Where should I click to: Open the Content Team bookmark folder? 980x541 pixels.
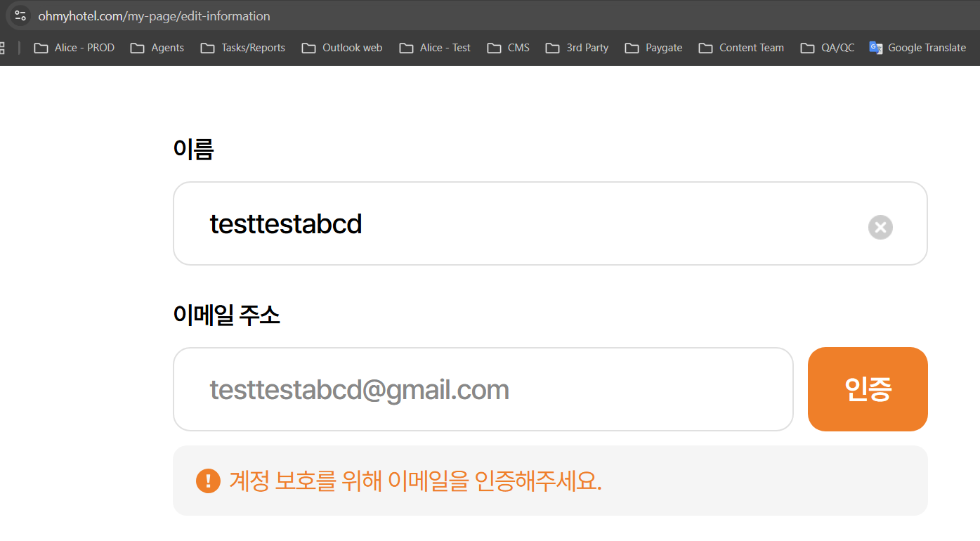741,48
